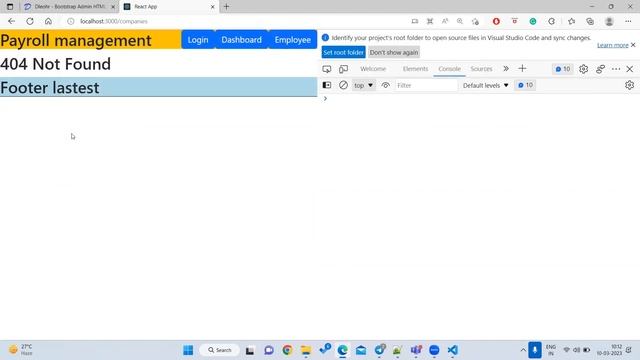Image resolution: width=640 pixels, height=360 pixels.
Task: Click the 10 issues counter in console toolbar
Action: pyautogui.click(x=525, y=85)
